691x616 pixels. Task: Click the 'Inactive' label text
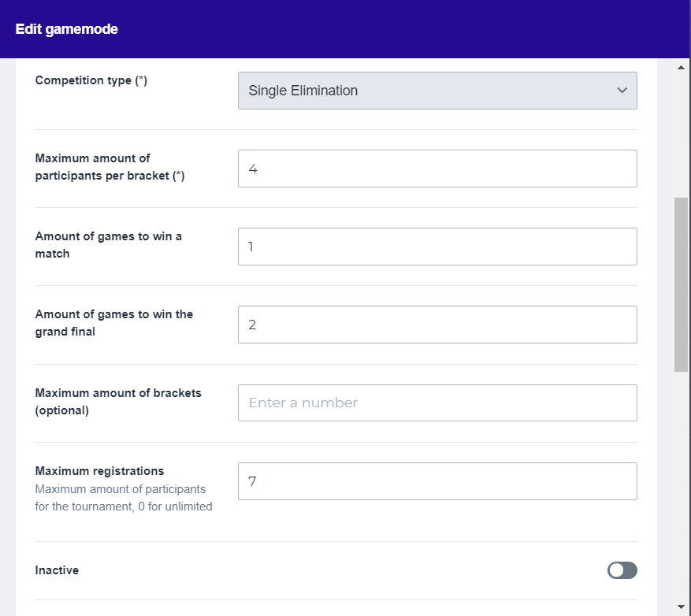click(57, 570)
